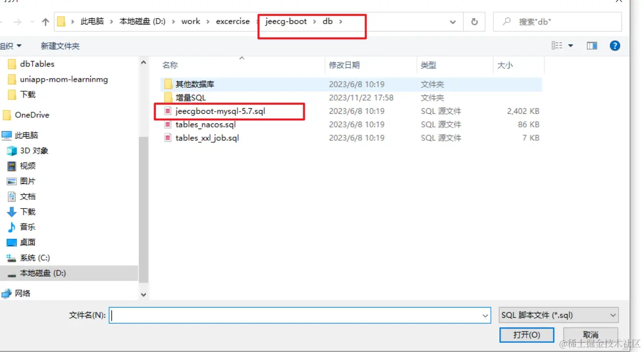Click the 2023/11/22 17:58 date cell
644x352 pixels.
coord(361,97)
